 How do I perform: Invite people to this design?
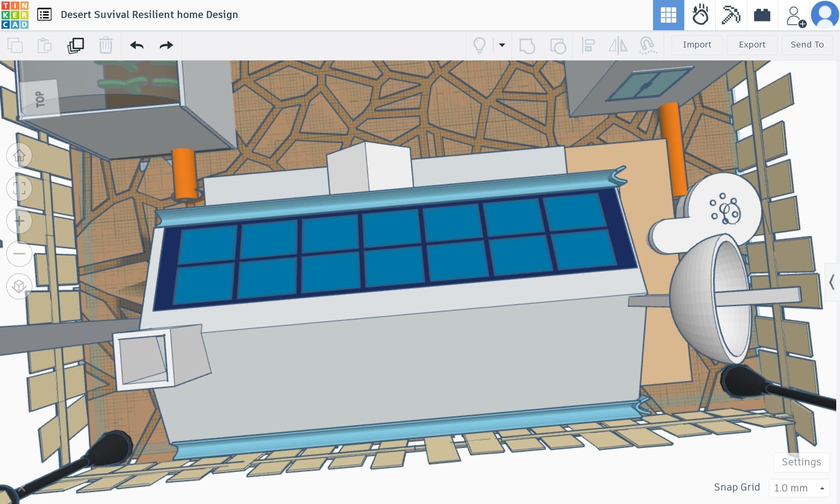795,16
